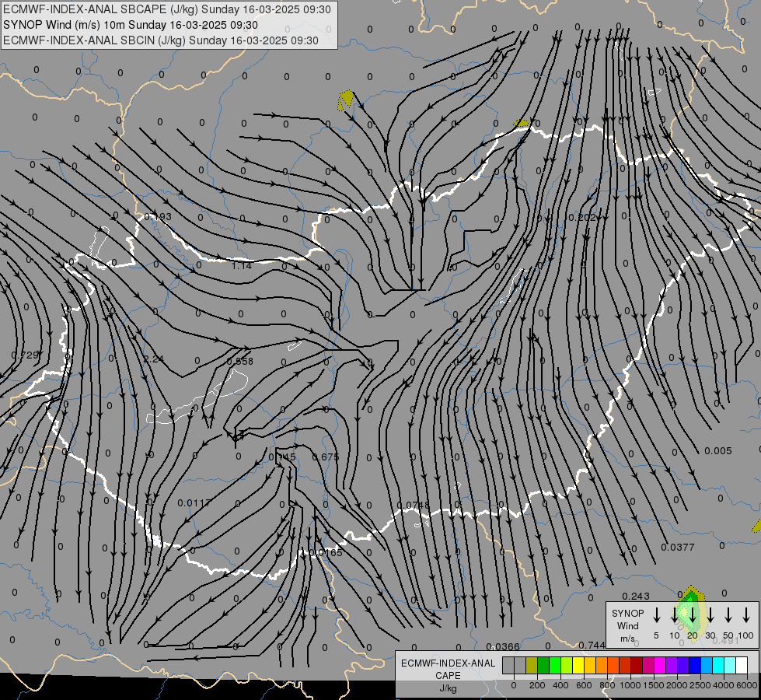Click the map value 0.202

(x=582, y=218)
